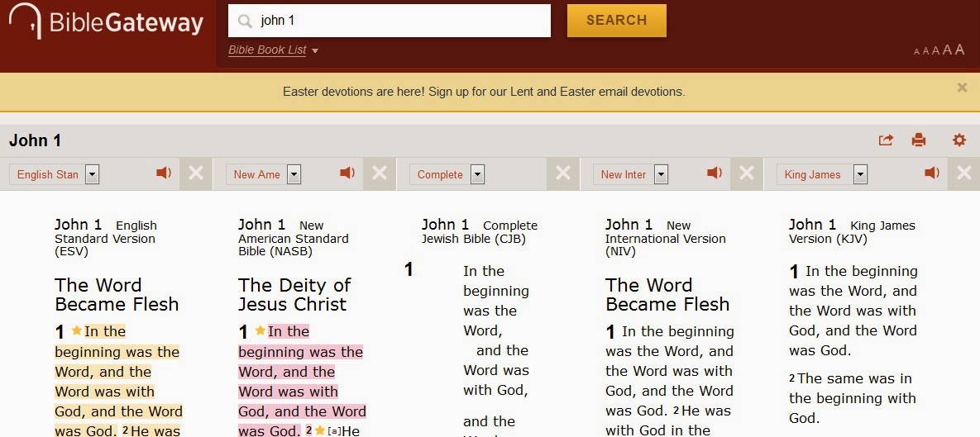The height and width of the screenshot is (437, 980).
Task: Expand the Bible Book List
Action: pyautogui.click(x=273, y=50)
